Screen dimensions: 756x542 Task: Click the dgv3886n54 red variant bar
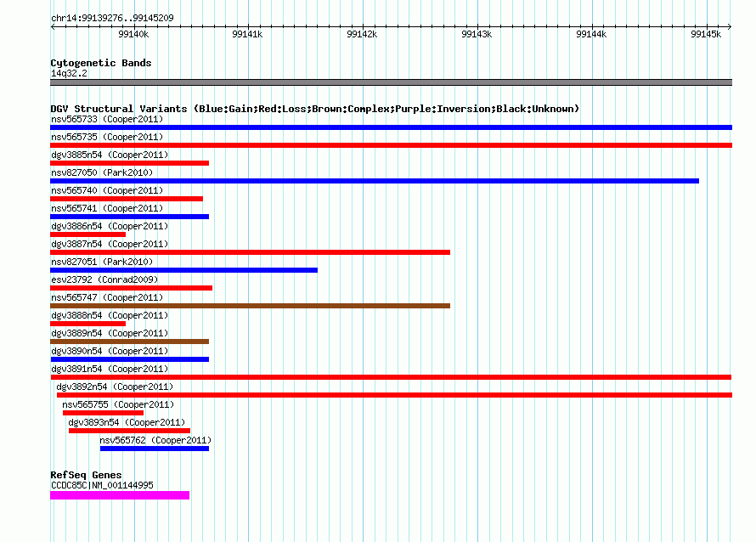click(x=87, y=234)
